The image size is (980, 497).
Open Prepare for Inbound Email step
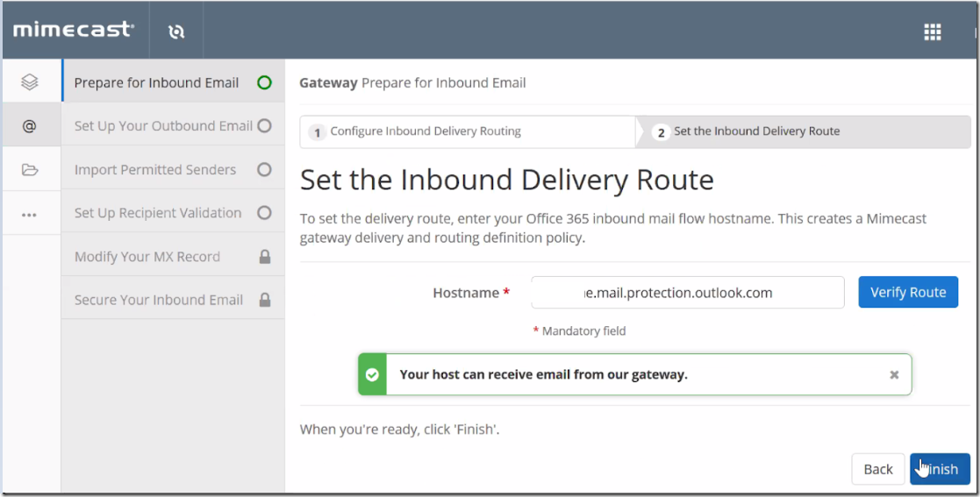173,82
